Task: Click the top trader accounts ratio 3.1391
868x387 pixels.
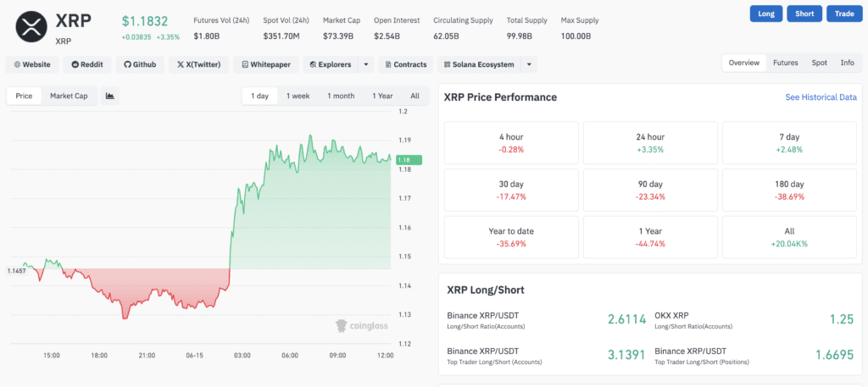Action: pos(626,355)
